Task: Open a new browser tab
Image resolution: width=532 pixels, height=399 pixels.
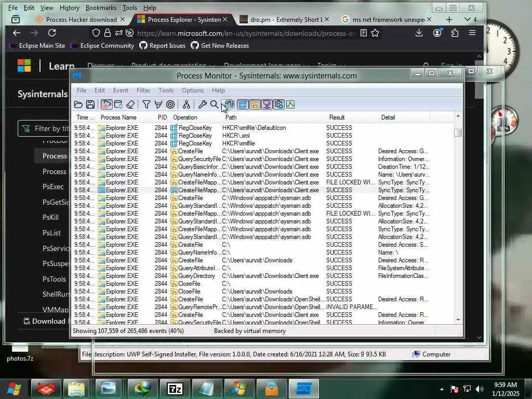Action: pyautogui.click(x=449, y=20)
